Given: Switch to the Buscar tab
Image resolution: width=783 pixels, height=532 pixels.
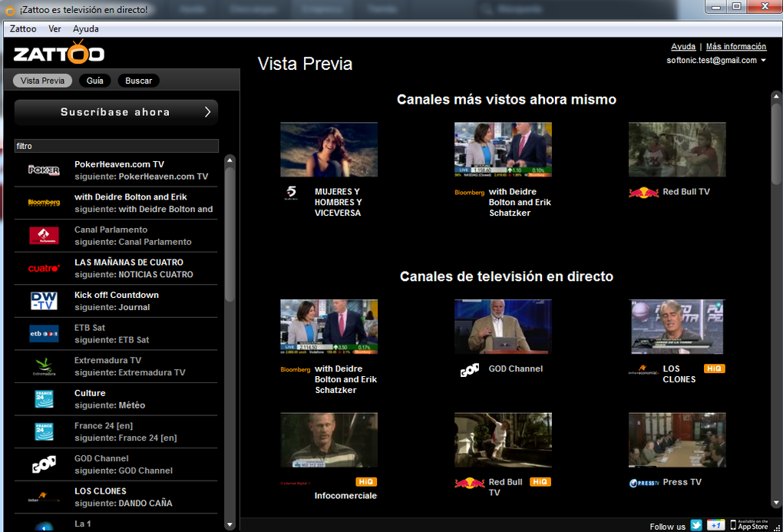Looking at the screenshot, I should (x=138, y=81).
